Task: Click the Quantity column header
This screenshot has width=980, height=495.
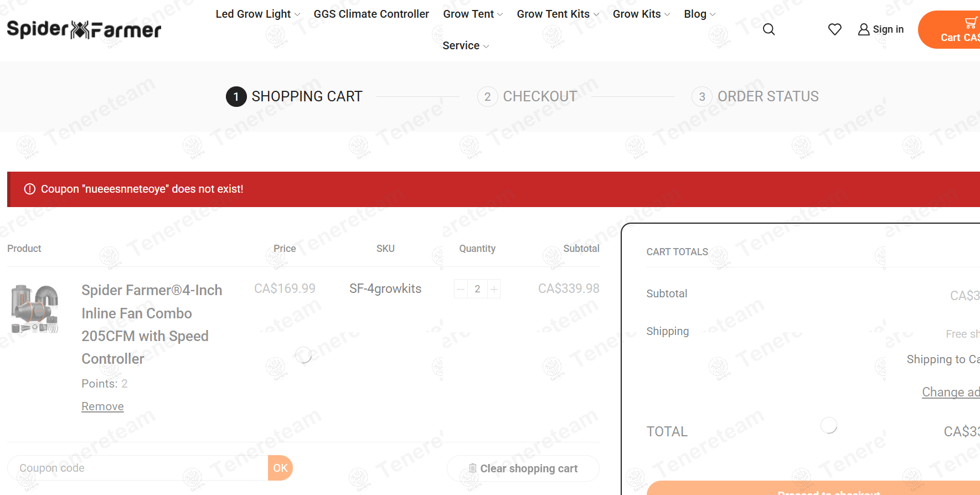Action: pos(477,249)
